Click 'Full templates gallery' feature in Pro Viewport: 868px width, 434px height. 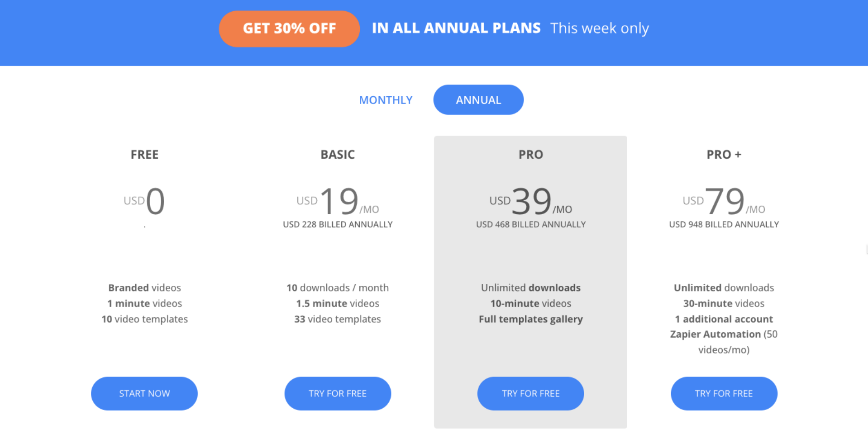click(x=530, y=319)
